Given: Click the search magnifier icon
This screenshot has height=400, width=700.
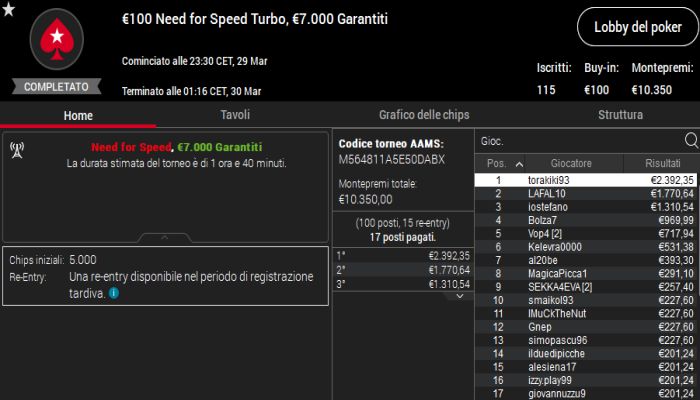Looking at the screenshot, I should 690,141.
